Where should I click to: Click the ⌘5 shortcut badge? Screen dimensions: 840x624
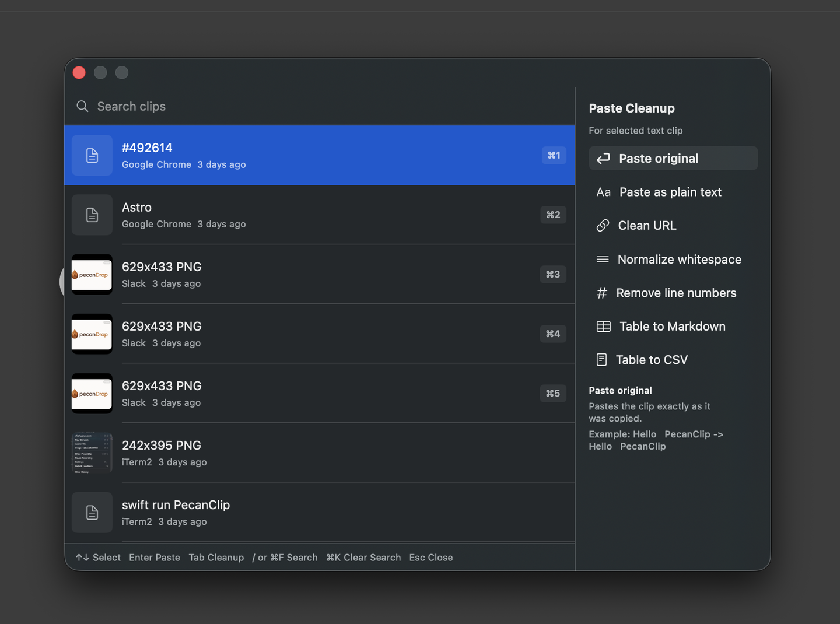coord(553,393)
